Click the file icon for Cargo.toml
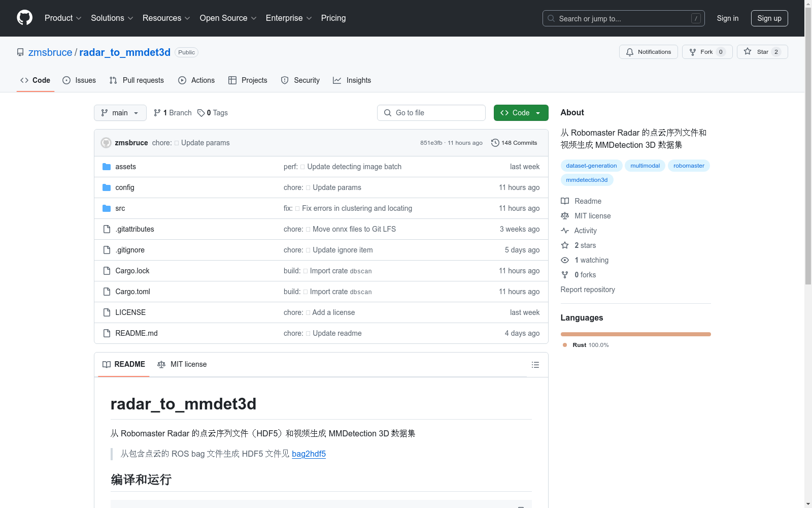Viewport: 812px width, 508px height. coord(107,292)
